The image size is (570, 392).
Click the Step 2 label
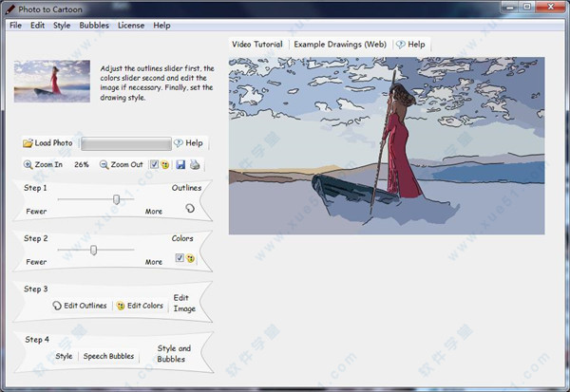click(x=36, y=238)
